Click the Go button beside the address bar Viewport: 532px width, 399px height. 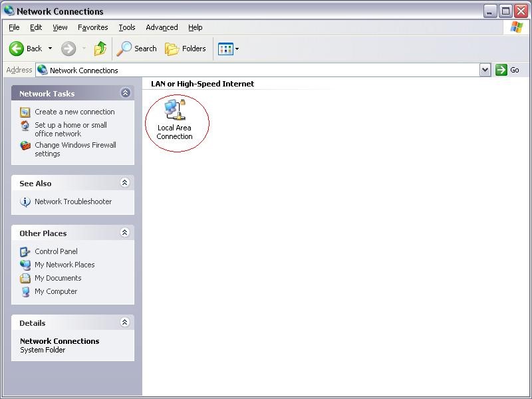pos(507,70)
